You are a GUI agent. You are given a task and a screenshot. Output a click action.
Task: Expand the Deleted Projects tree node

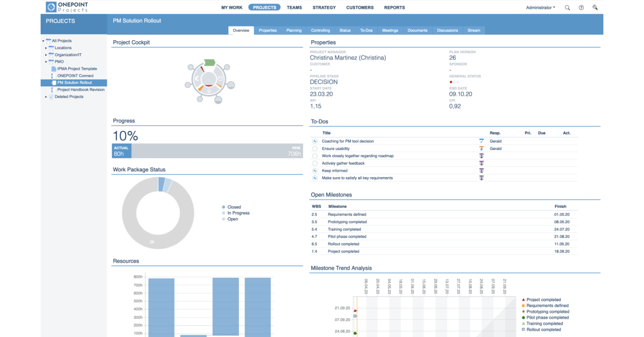click(46, 97)
